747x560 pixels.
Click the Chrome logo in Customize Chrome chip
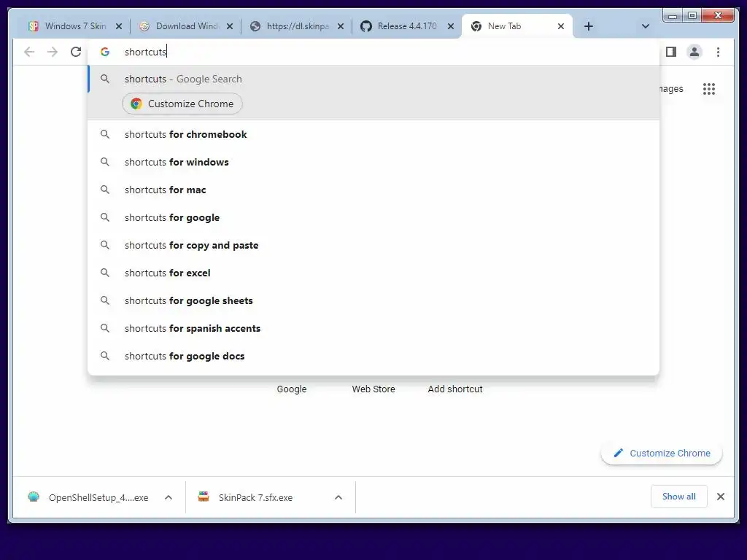[136, 104]
